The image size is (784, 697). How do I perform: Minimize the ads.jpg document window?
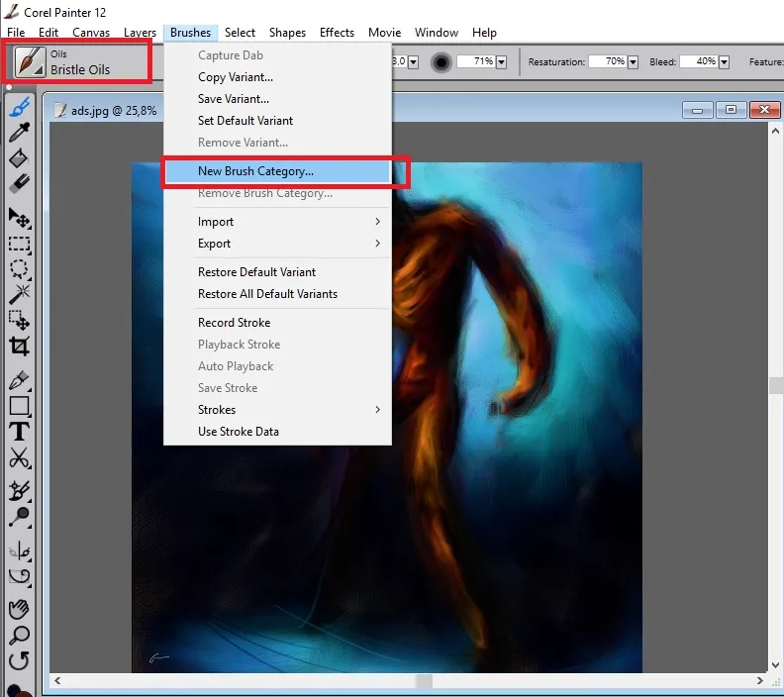(698, 110)
